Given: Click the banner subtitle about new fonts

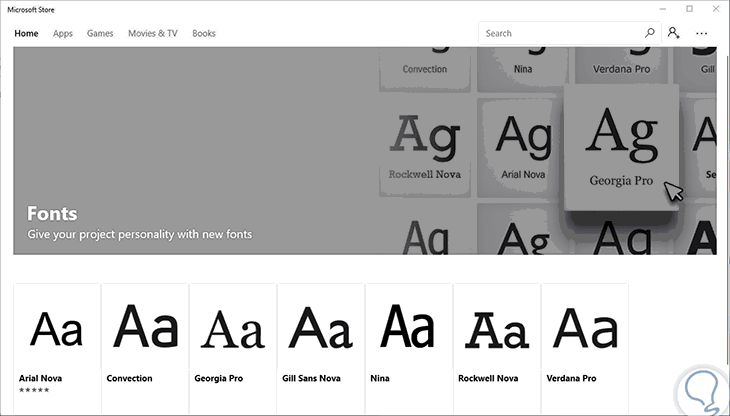Looking at the screenshot, I should (x=140, y=234).
